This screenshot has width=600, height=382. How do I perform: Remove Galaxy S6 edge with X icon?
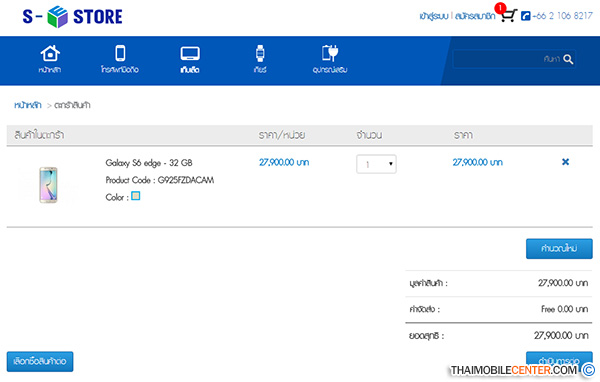(565, 162)
